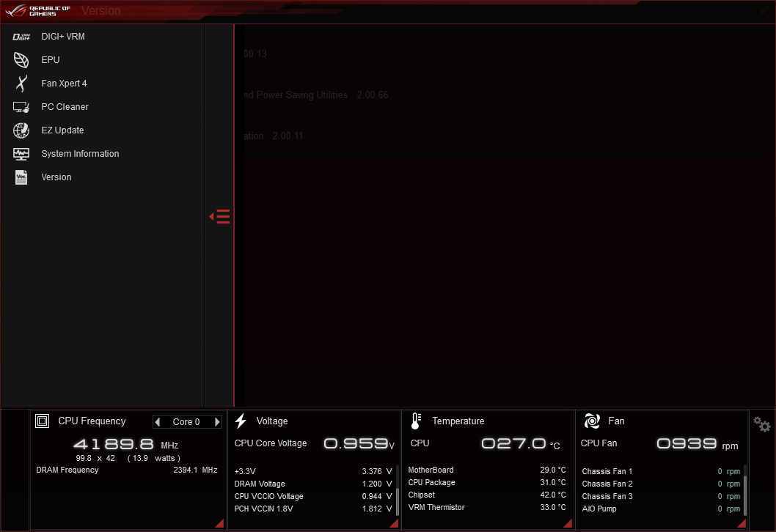
Task: Expand Voltage panel corner triangle
Action: (394, 523)
